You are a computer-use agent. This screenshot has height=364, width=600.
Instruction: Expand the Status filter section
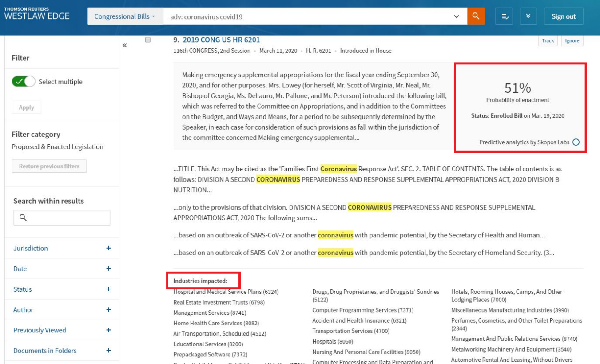pyautogui.click(x=108, y=289)
